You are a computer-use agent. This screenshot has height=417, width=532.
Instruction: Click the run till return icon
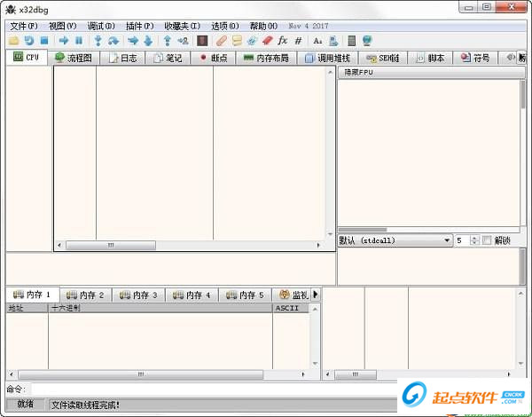[168, 41]
